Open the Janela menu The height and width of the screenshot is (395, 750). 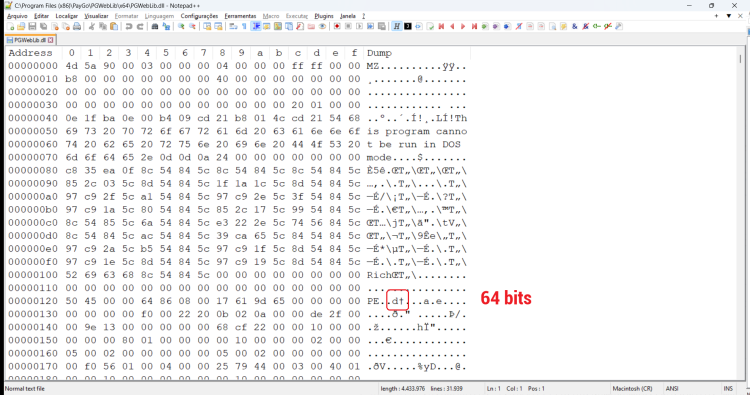coord(348,16)
